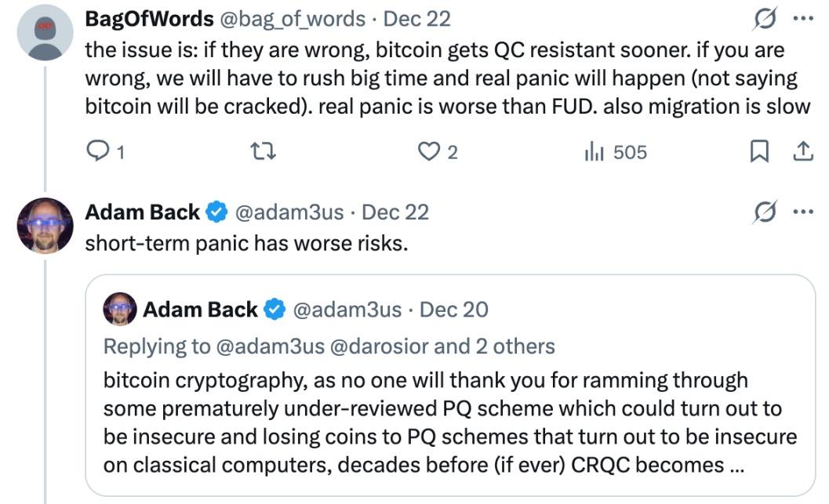Screen dimensions: 829x504
Task: Share BagOfWords' tweet
Action: tap(803, 152)
